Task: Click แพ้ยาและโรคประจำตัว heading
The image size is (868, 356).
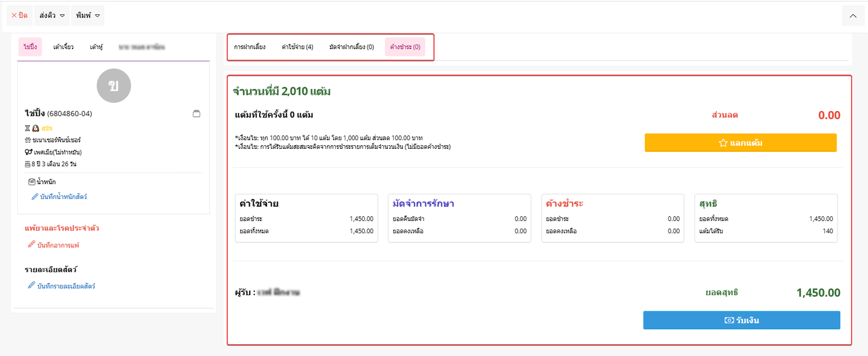Action: [x=62, y=228]
